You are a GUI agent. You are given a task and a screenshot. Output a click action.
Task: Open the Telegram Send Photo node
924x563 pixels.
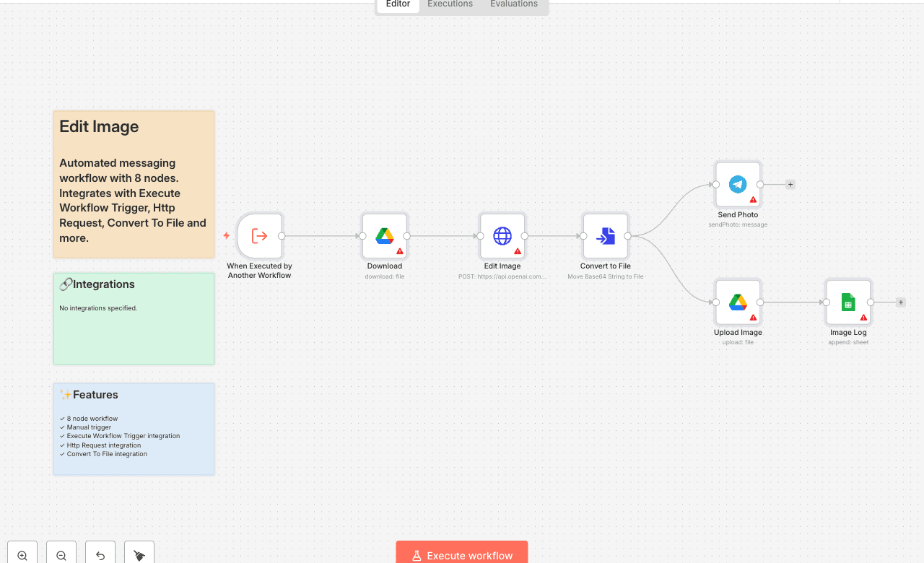pyautogui.click(x=737, y=185)
